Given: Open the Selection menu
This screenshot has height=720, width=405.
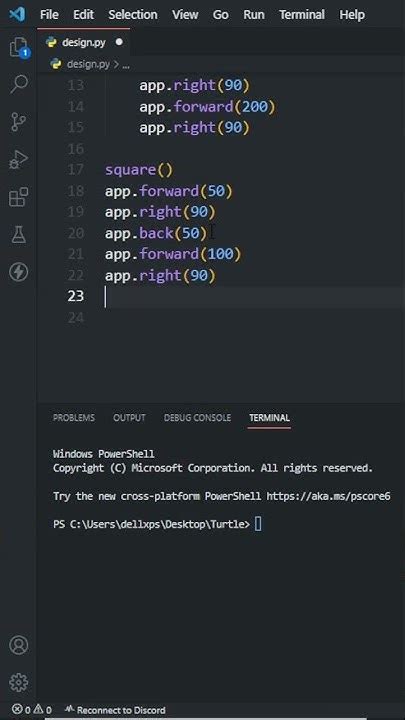Looking at the screenshot, I should pyautogui.click(x=133, y=15).
